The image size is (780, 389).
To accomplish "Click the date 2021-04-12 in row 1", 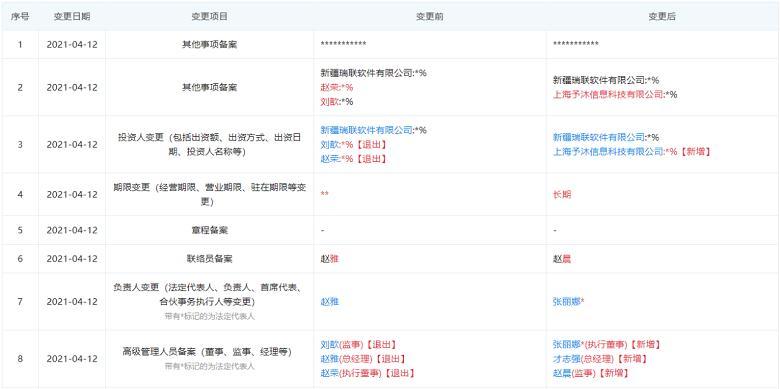I will pyautogui.click(x=72, y=44).
